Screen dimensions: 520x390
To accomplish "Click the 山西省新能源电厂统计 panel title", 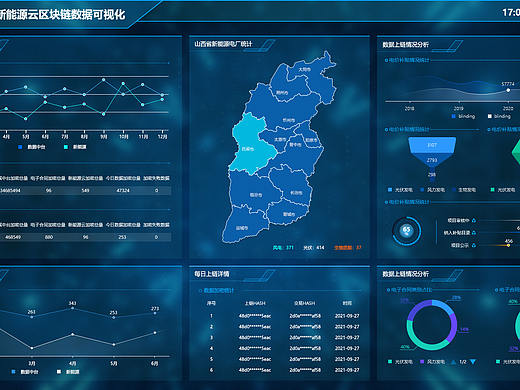I will pyautogui.click(x=223, y=44).
